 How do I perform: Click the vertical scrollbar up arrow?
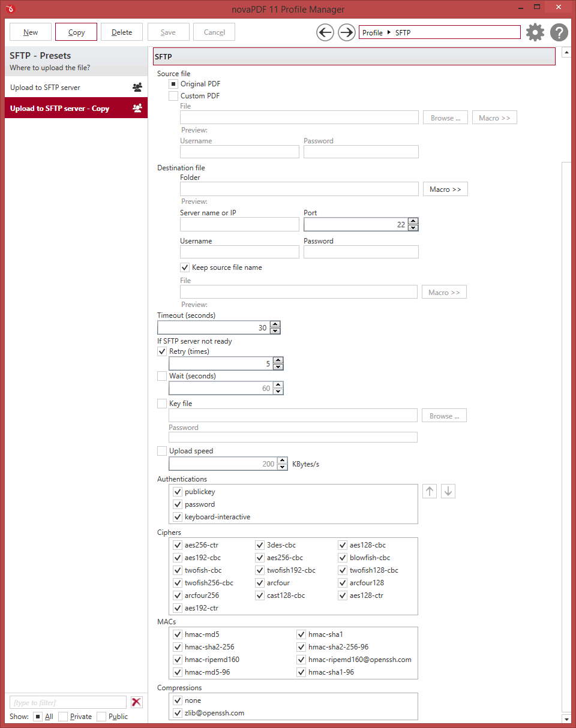tap(566, 52)
